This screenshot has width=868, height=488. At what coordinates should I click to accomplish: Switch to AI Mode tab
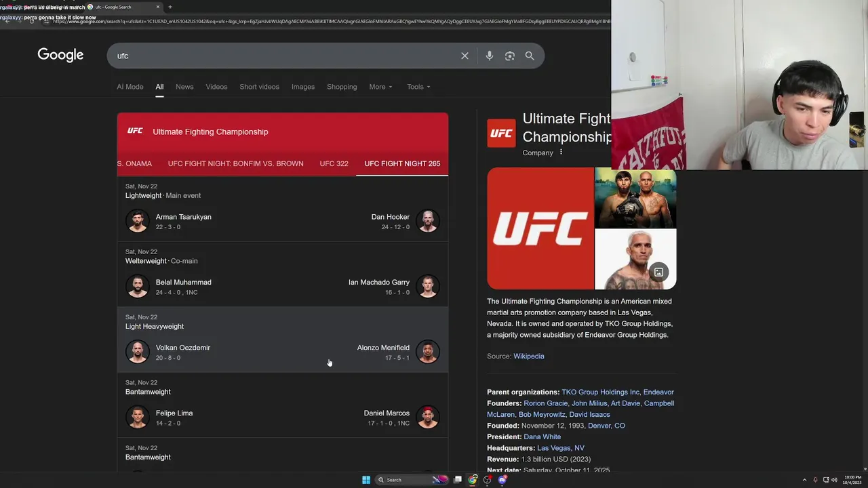point(130,87)
